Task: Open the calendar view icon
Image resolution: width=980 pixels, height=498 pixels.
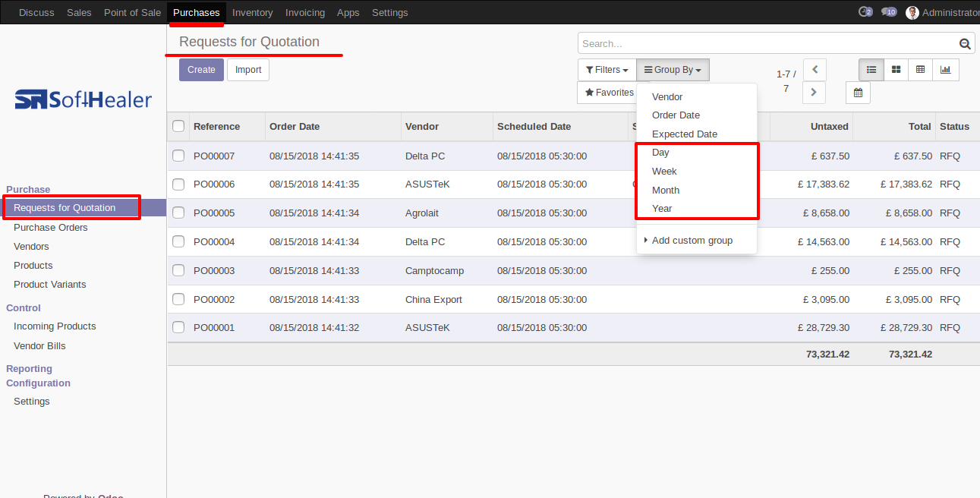Action: pos(859,93)
